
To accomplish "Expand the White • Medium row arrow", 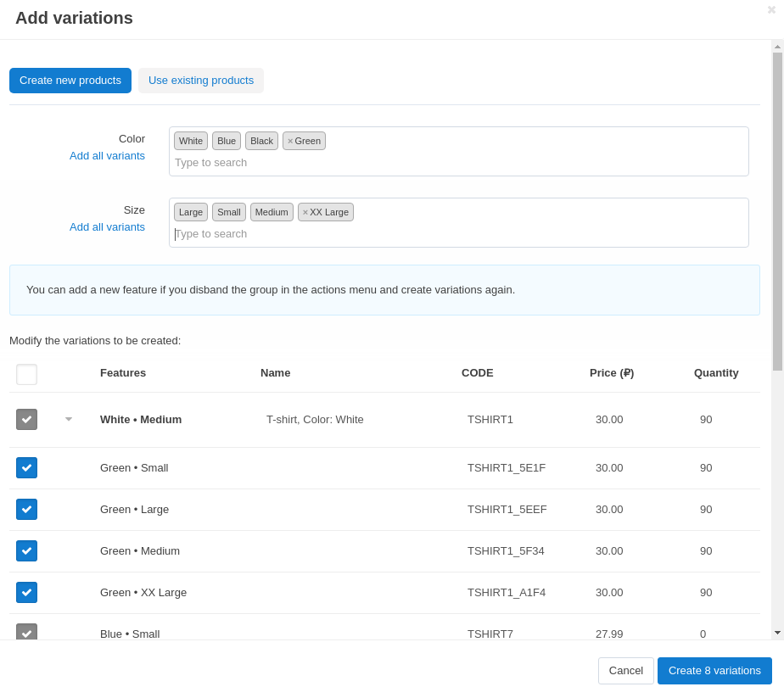I will click(69, 419).
